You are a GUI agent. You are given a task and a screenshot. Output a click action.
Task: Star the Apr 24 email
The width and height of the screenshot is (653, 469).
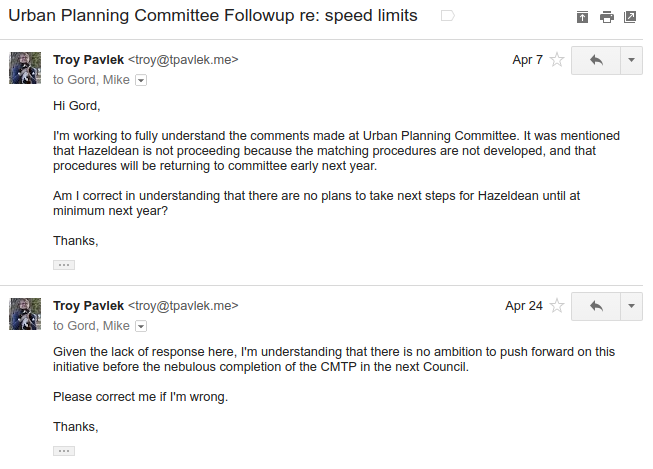click(x=557, y=306)
